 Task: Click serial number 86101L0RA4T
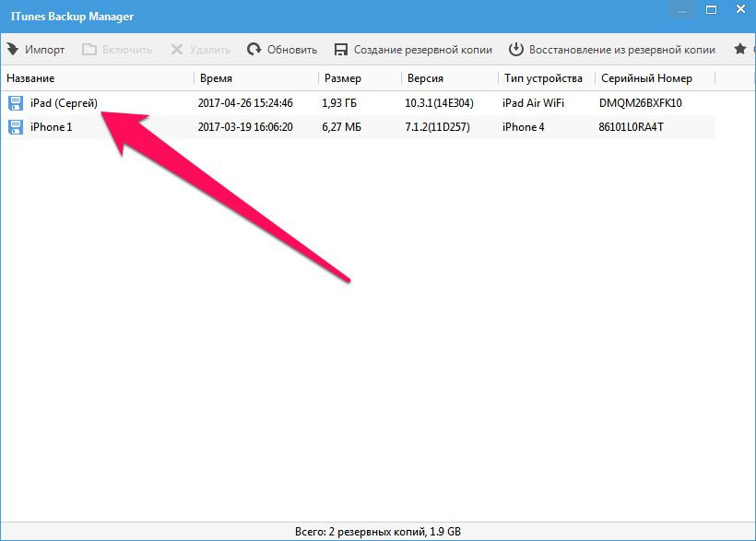point(632,127)
